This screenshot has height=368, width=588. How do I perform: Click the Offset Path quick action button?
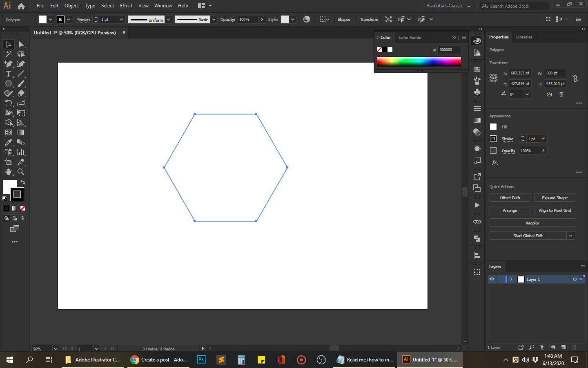point(510,197)
